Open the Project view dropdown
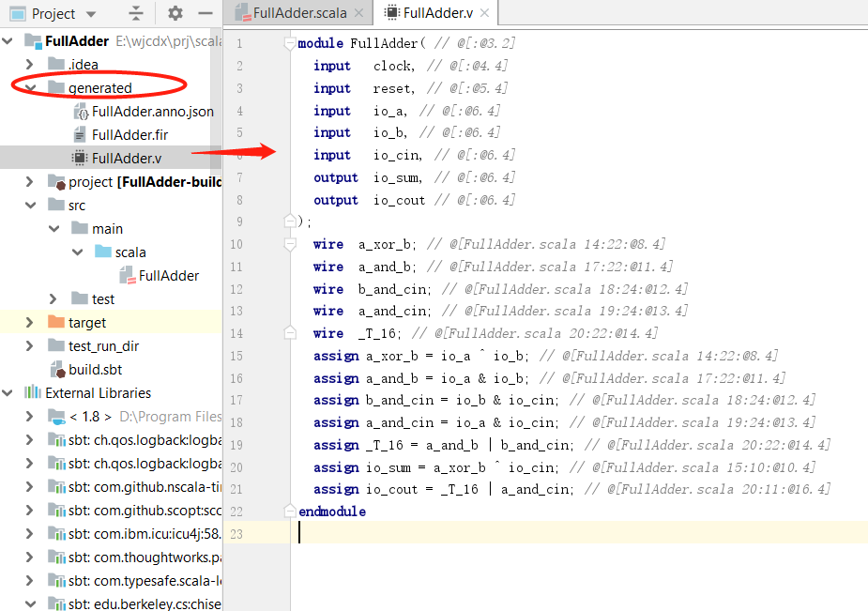 click(x=91, y=14)
